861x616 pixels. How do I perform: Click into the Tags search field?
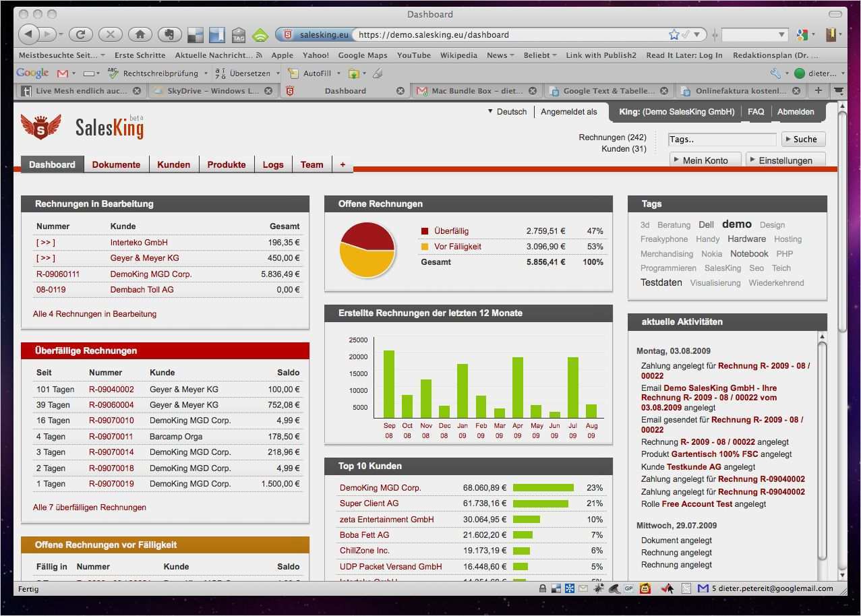pos(721,140)
